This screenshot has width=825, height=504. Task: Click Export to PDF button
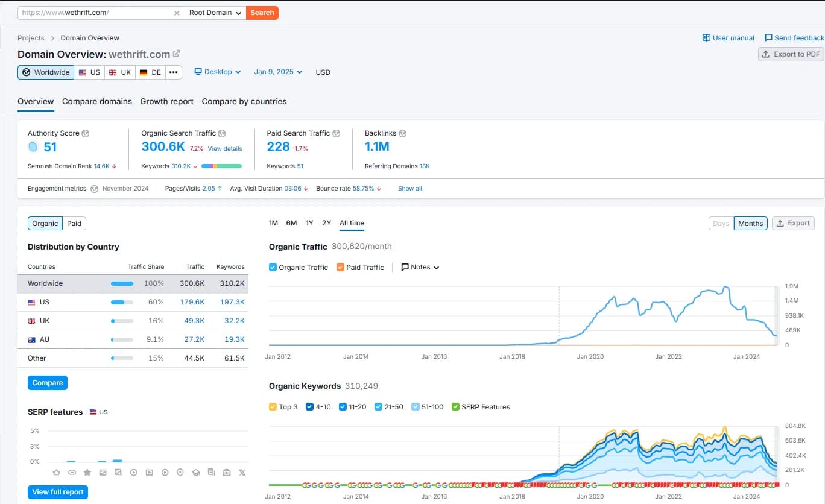pos(791,54)
